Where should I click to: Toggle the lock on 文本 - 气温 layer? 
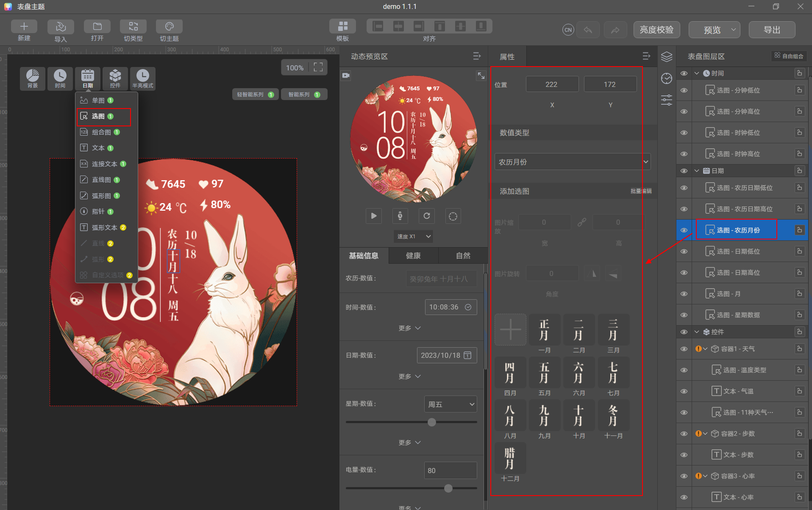click(x=799, y=391)
